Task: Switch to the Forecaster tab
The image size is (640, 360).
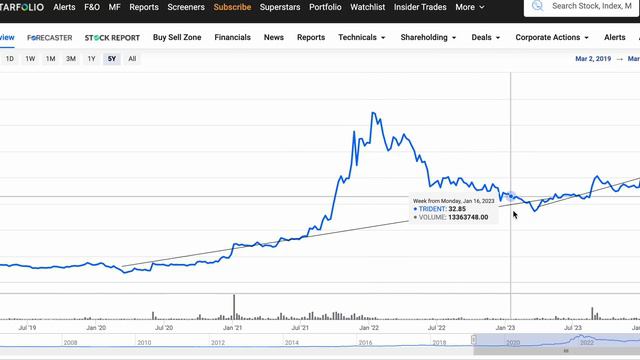Action: (x=49, y=38)
